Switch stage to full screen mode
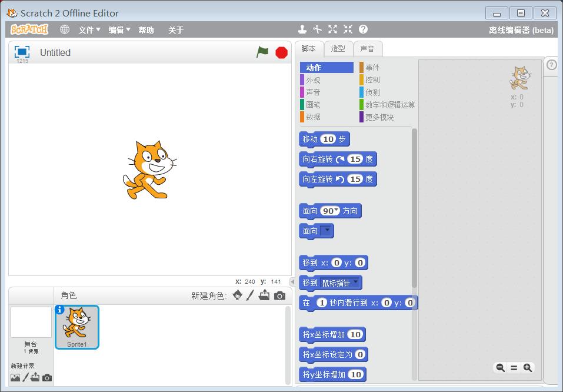 click(x=22, y=52)
